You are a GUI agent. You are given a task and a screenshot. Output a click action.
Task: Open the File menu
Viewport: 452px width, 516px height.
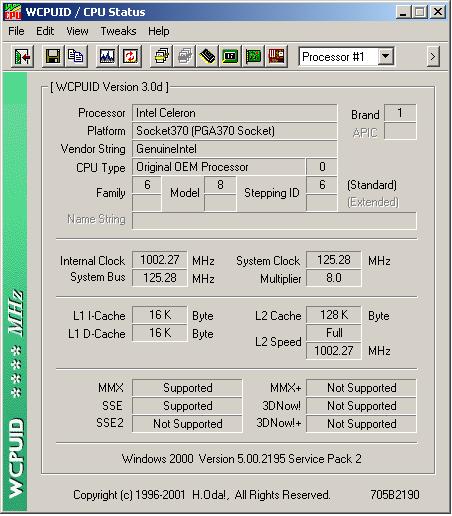(16, 31)
